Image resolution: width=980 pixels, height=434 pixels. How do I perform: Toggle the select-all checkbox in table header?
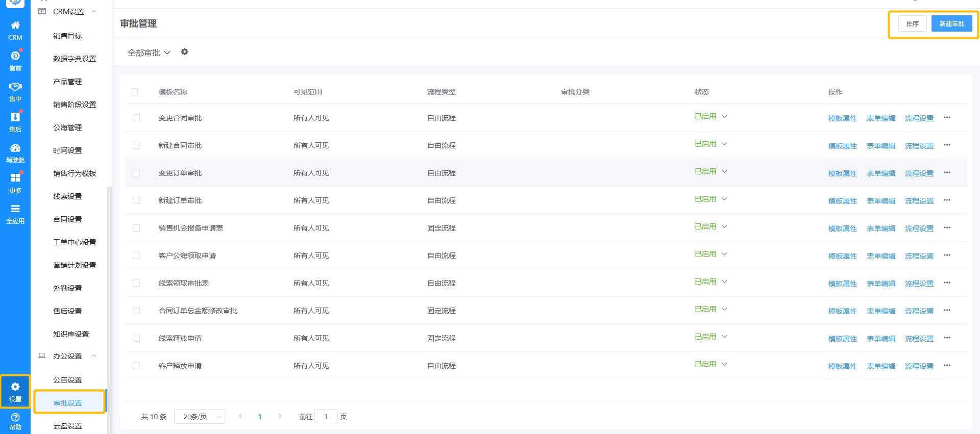(134, 92)
